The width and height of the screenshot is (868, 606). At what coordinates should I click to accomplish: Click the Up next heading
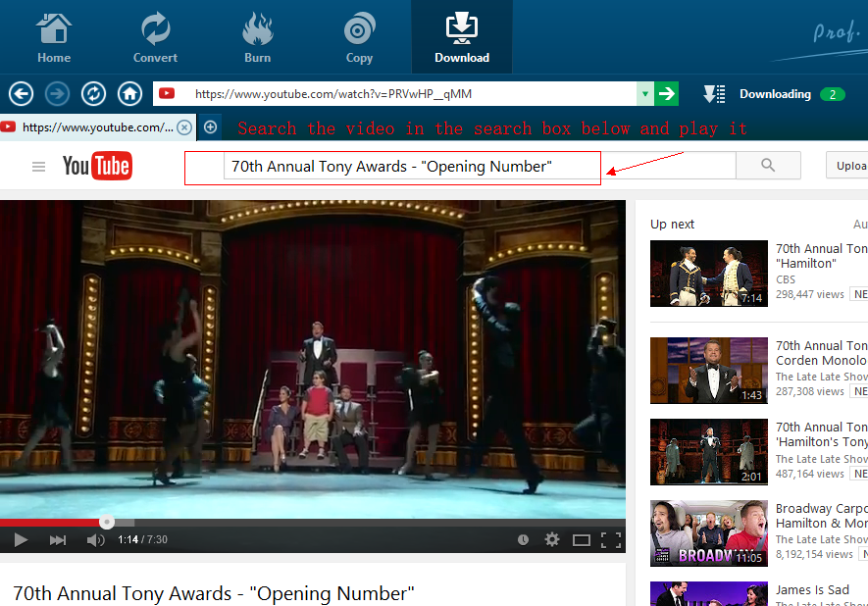point(672,225)
